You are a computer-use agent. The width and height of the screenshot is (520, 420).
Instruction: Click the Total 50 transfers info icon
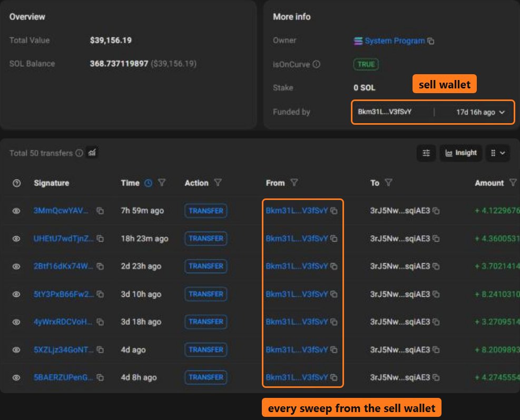[79, 153]
